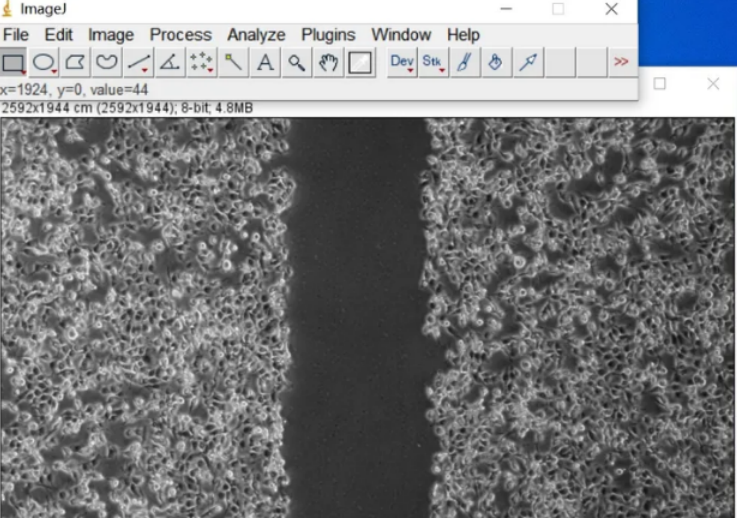
Task: Select the Straight Line tool
Action: 138,63
